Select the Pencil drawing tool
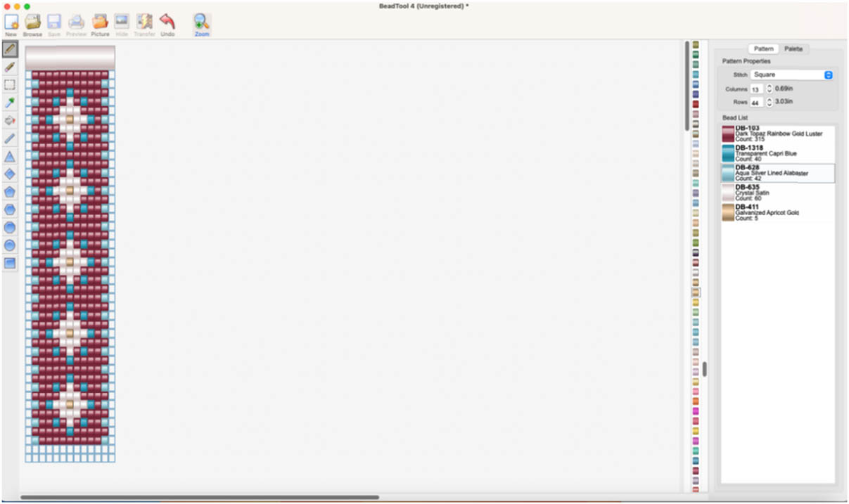This screenshot has width=849, height=504. (x=10, y=49)
